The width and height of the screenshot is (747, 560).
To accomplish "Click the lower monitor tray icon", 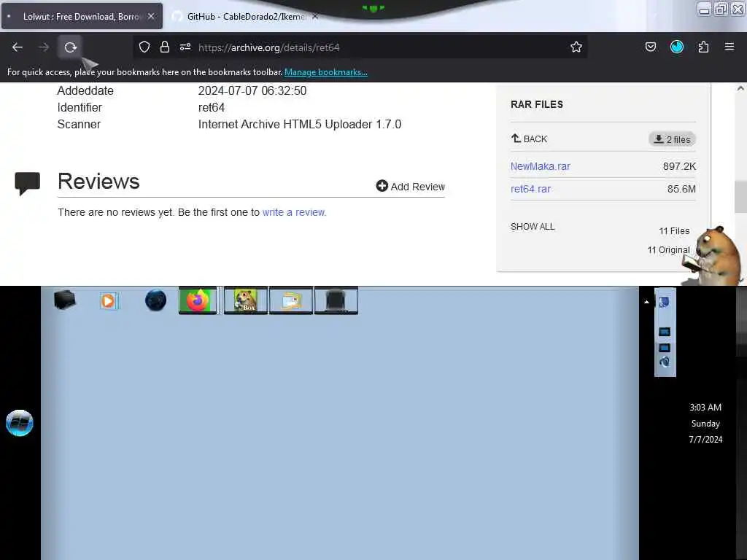I will point(665,348).
